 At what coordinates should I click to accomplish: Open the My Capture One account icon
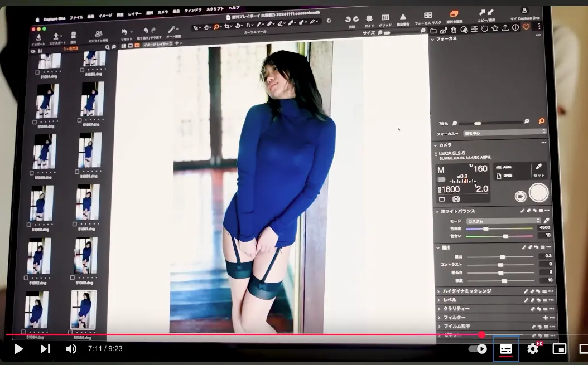click(x=524, y=11)
